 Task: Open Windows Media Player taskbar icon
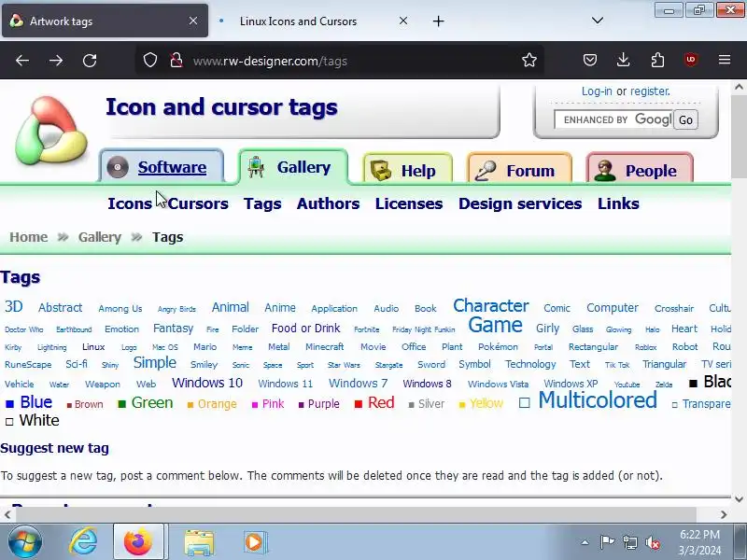point(255,542)
